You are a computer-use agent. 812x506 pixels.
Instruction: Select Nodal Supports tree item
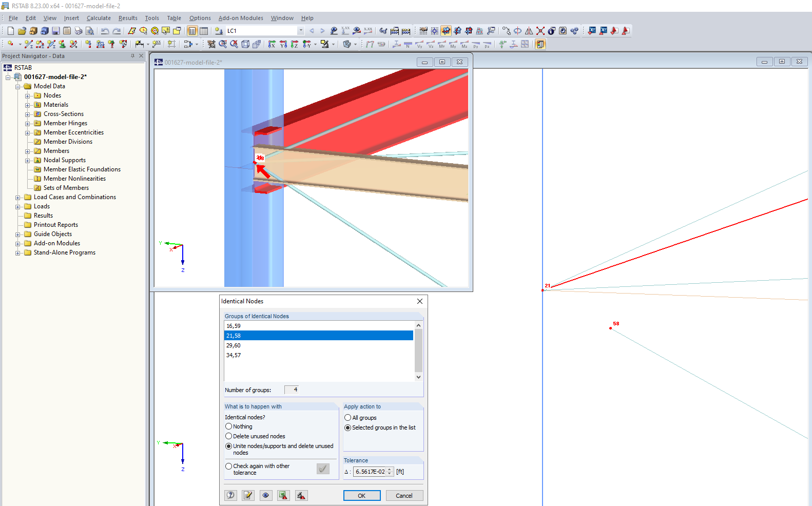[65, 160]
